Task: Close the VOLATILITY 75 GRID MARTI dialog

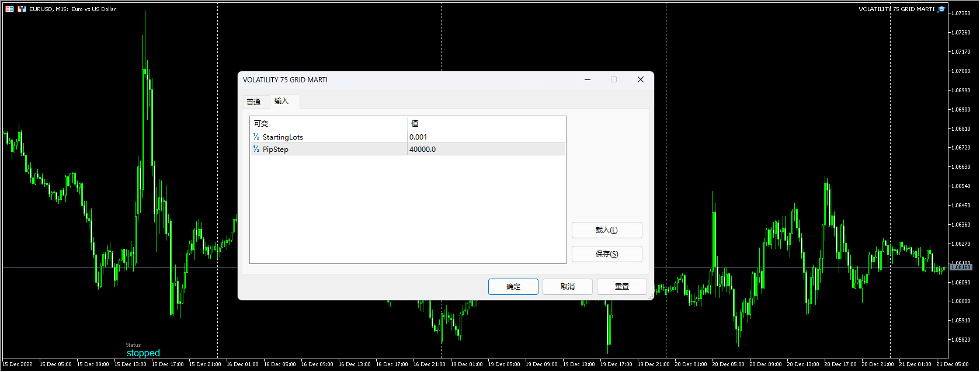Action: (641, 80)
